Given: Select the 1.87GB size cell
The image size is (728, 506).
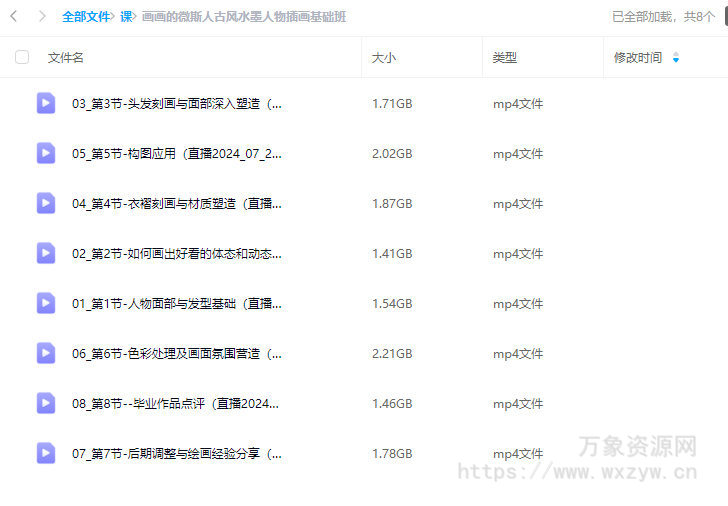Looking at the screenshot, I should [x=392, y=204].
